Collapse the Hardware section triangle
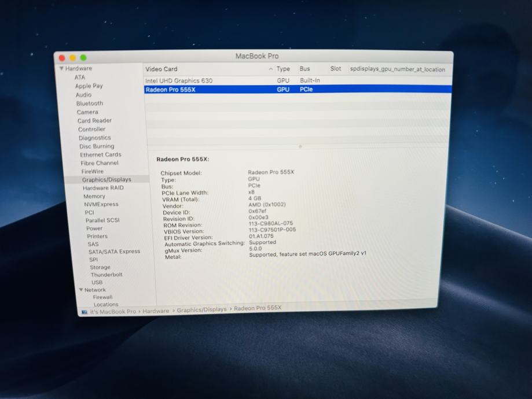 (61, 68)
